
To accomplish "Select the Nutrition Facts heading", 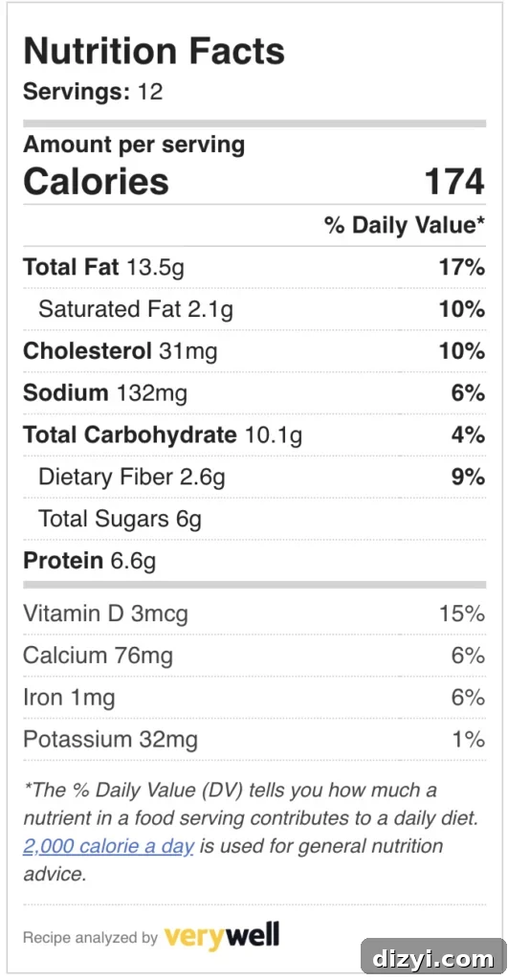I will point(154,52).
